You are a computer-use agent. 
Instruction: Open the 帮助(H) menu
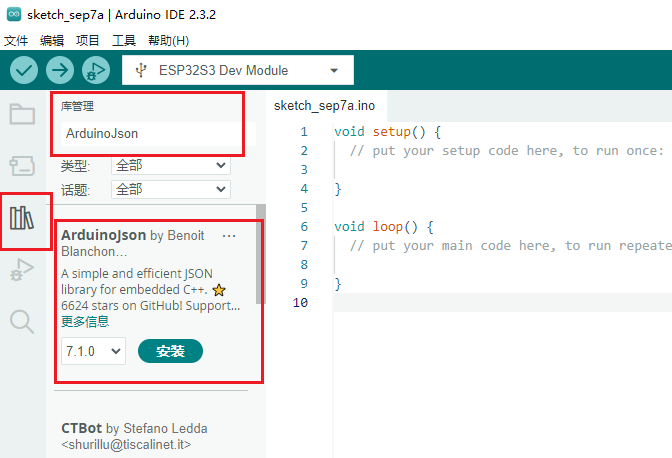click(168, 41)
